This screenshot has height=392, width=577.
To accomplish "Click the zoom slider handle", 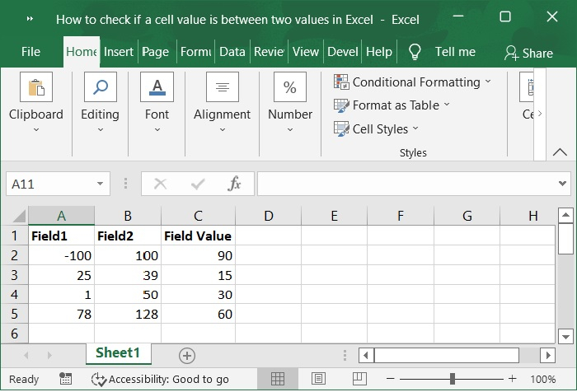I will 453,379.
